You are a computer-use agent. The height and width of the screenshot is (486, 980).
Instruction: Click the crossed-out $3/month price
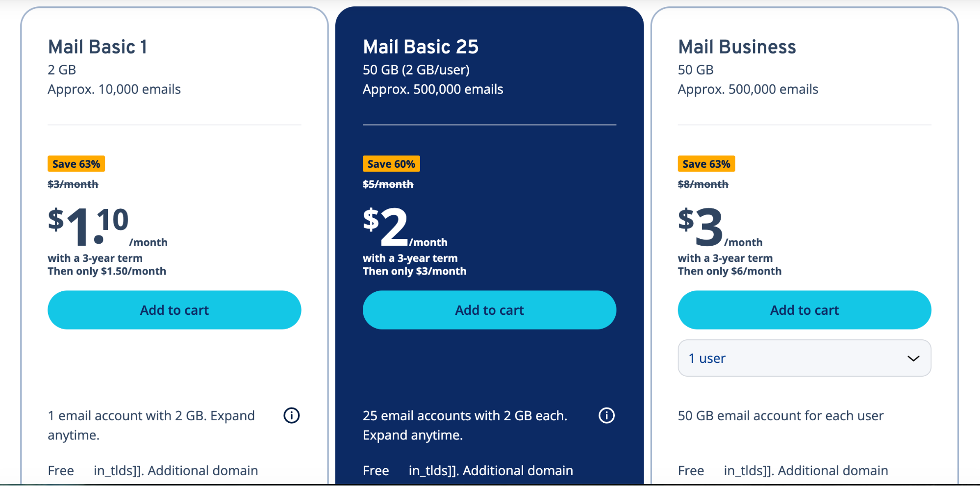73,184
